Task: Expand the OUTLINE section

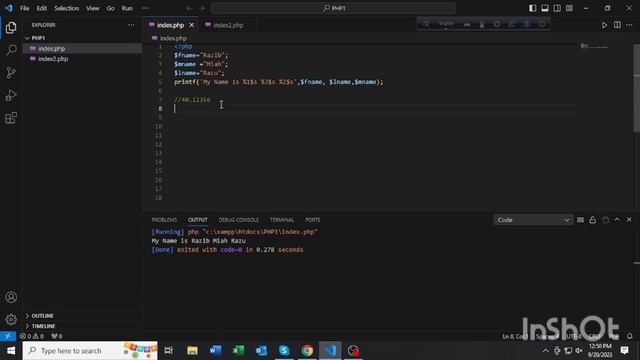Action: [42, 316]
